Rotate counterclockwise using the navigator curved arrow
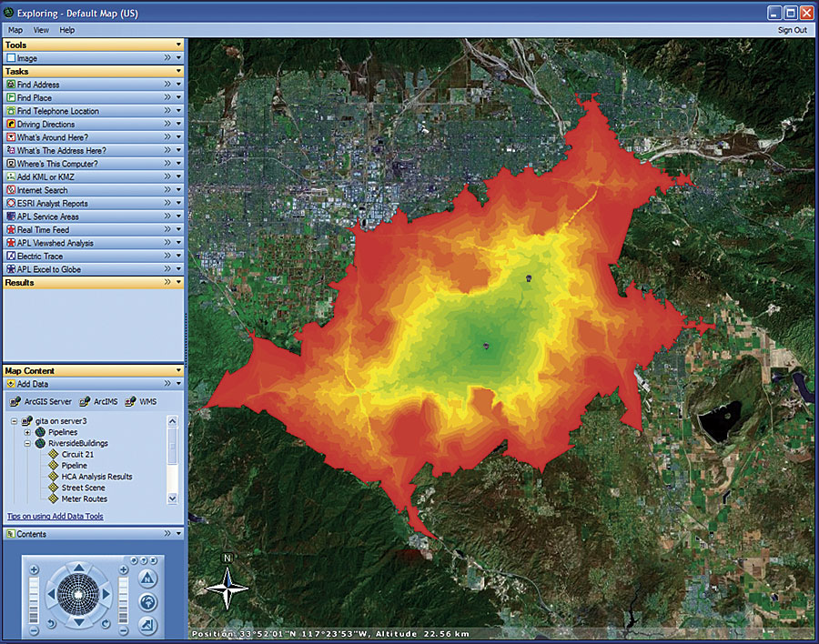Screen dimensions: 819x644 51,624
